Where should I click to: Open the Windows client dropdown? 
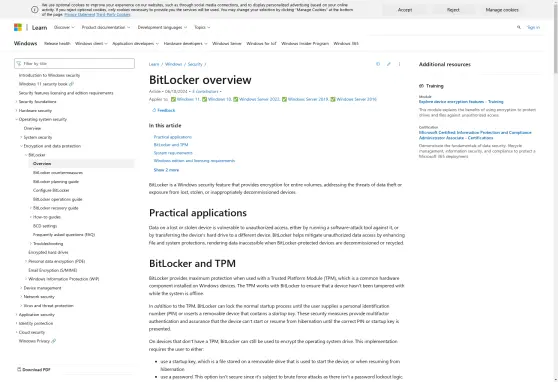point(91,43)
